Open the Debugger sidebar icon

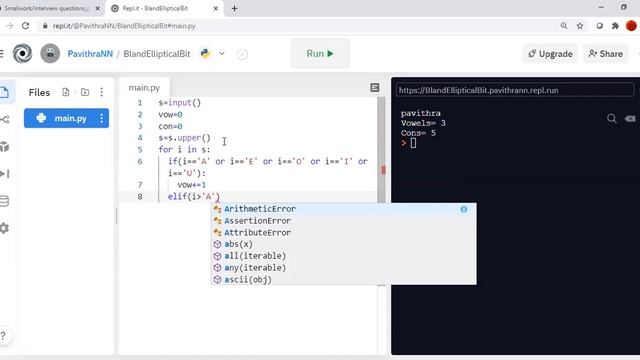point(5,174)
